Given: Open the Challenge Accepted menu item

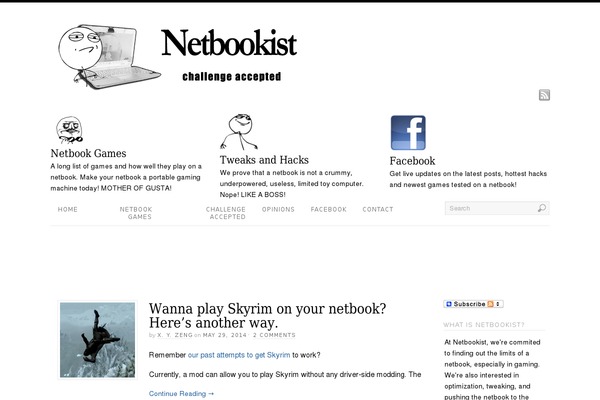Looking at the screenshot, I should tap(226, 213).
